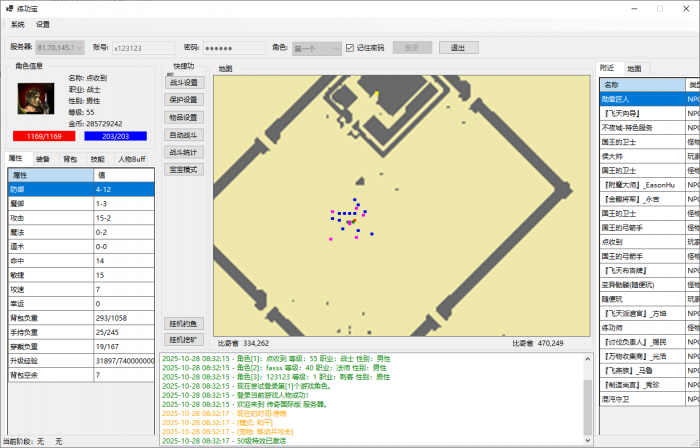This screenshot has width=700, height=448.
Task: Click the app icon in title bar
Action: point(8,7)
